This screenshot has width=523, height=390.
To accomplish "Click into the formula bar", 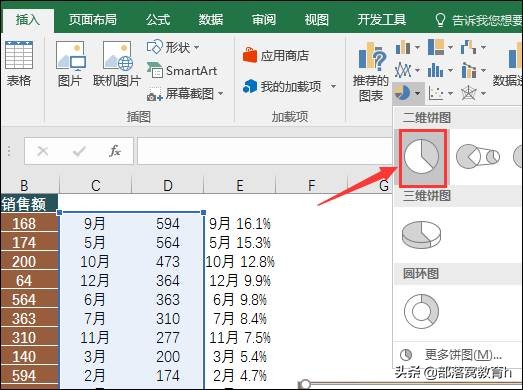I will pos(264,151).
